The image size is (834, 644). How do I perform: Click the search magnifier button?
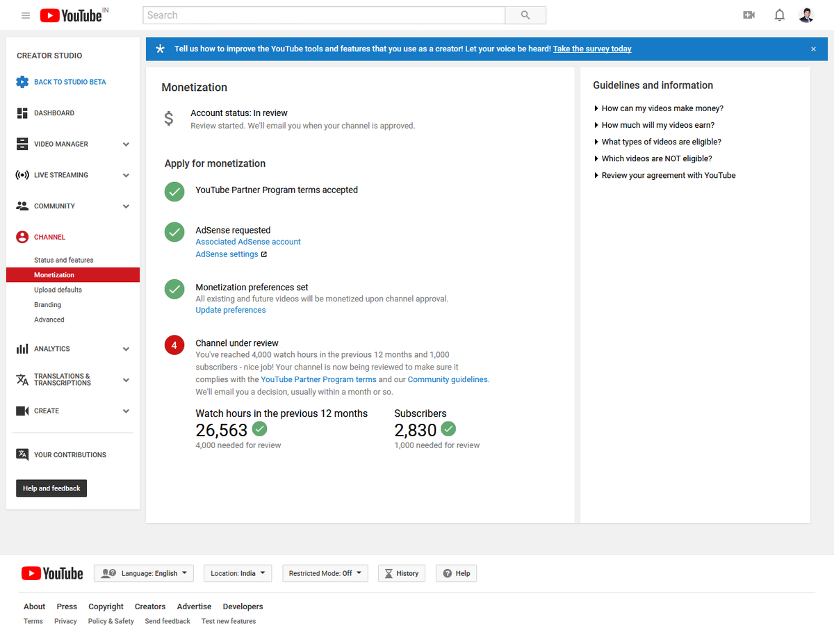(525, 15)
